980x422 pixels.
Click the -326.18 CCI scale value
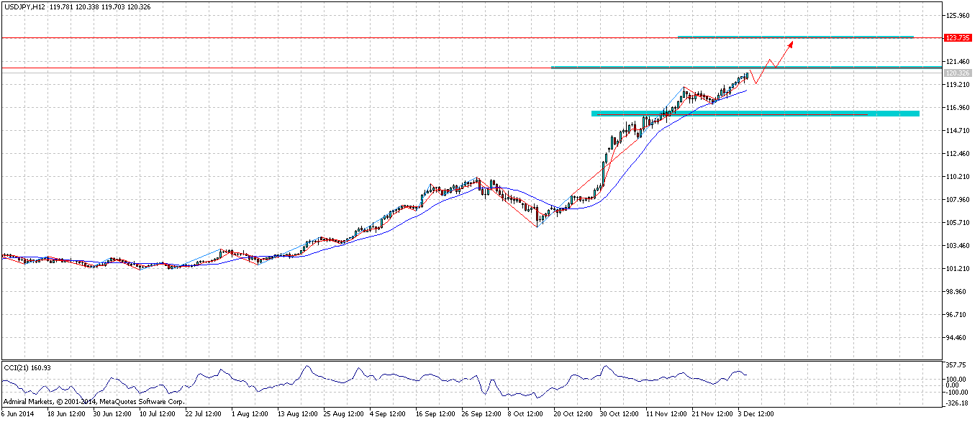958,404
